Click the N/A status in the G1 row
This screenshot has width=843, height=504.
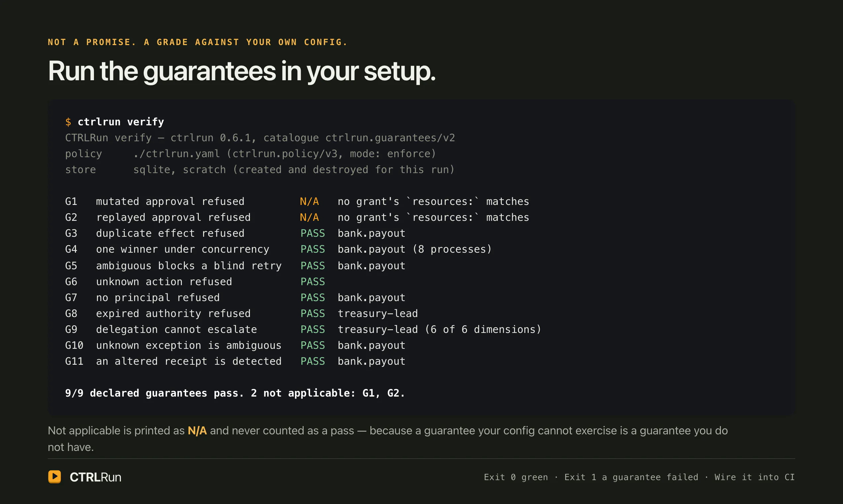coord(309,201)
